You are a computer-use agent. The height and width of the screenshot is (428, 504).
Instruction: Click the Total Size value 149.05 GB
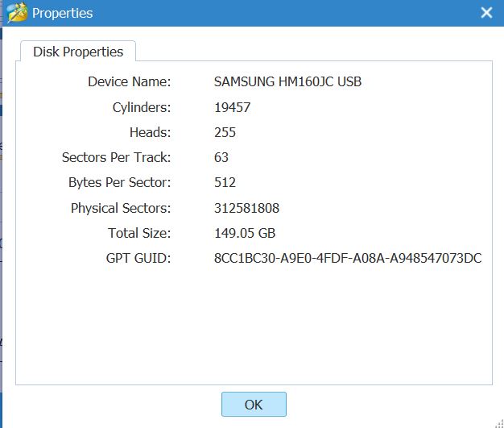245,233
